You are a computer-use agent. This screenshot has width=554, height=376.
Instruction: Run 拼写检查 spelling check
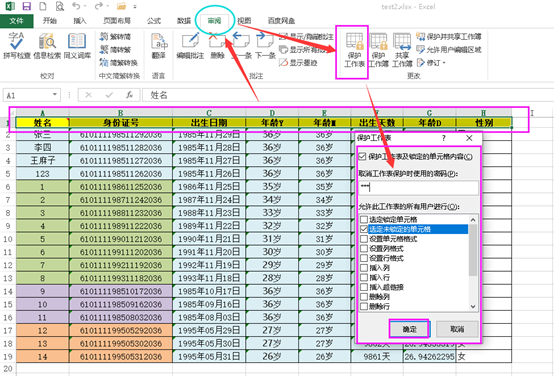coord(16,45)
